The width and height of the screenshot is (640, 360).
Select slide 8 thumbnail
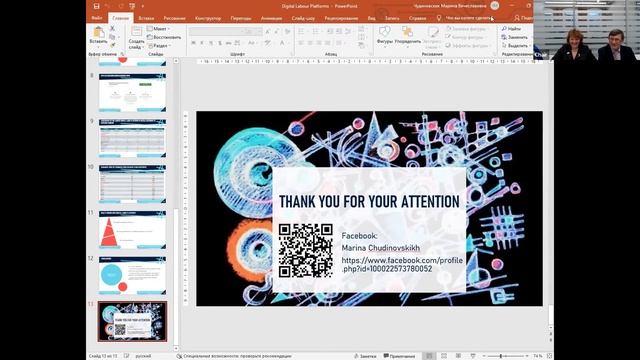(x=132, y=93)
